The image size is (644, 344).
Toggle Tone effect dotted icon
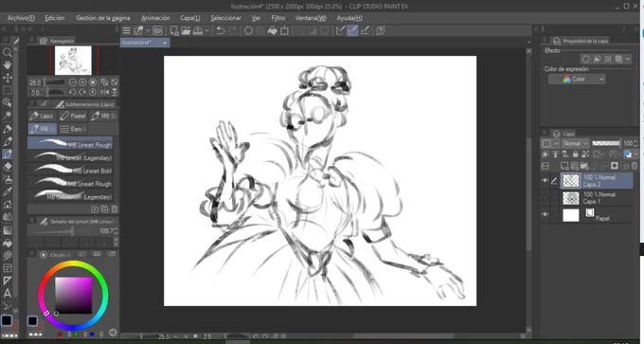pyautogui.click(x=607, y=59)
